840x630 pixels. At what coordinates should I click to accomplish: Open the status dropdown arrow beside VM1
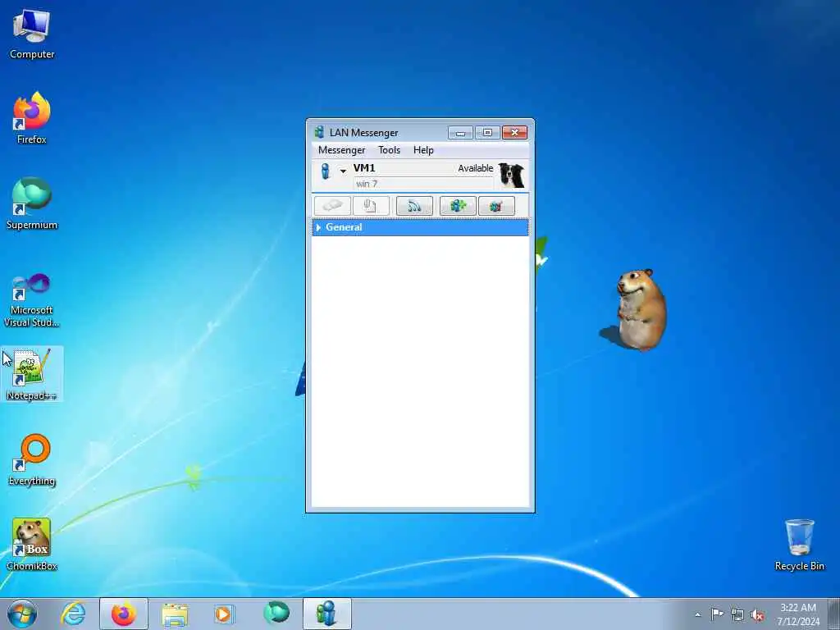pyautogui.click(x=343, y=171)
